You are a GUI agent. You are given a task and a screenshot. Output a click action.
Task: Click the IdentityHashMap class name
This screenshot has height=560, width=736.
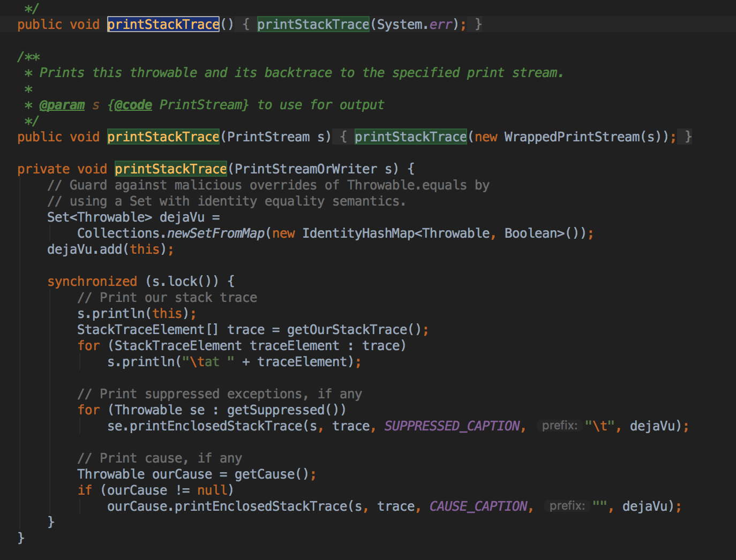pyautogui.click(x=358, y=233)
